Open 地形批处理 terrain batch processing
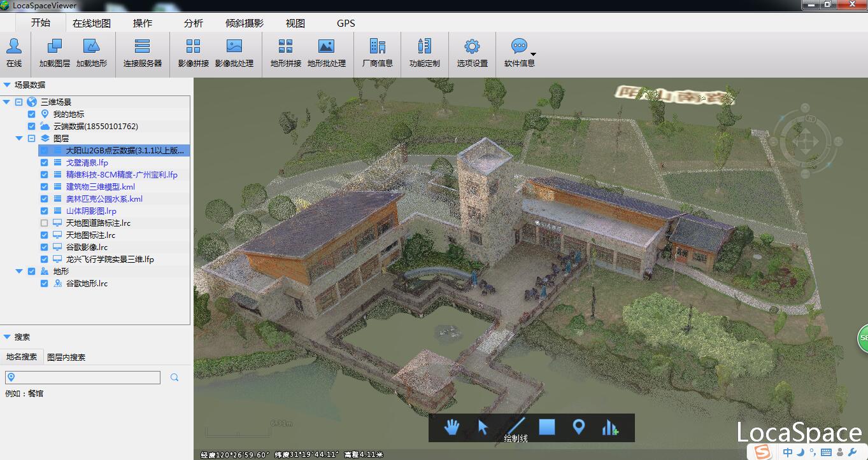This screenshot has height=460, width=868. coord(326,46)
